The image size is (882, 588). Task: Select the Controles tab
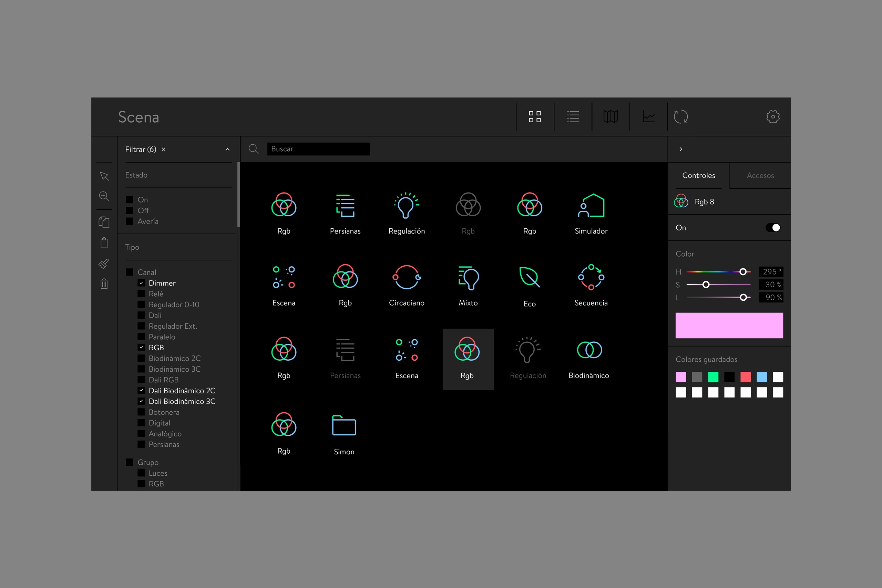tap(699, 175)
